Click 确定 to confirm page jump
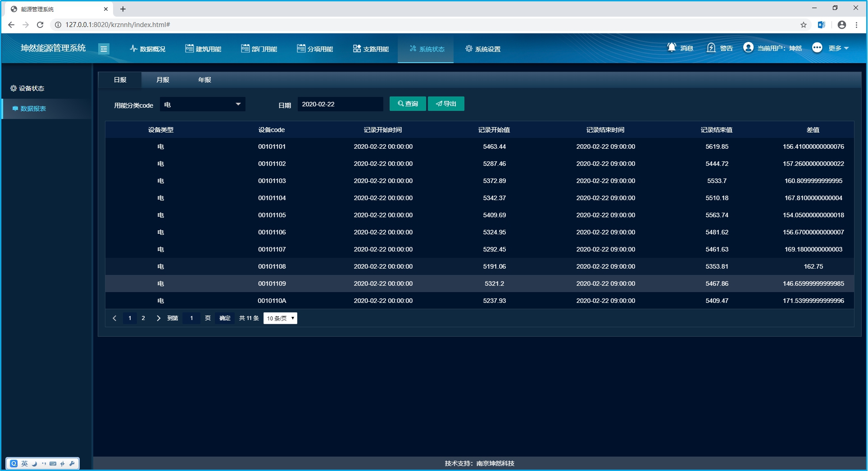Screen dimensions: 868x471 point(225,318)
